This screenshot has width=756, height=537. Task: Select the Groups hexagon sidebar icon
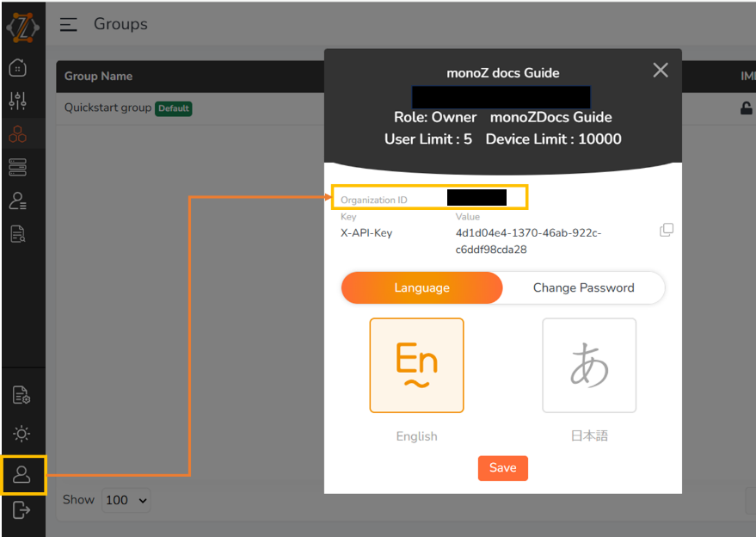pos(18,134)
